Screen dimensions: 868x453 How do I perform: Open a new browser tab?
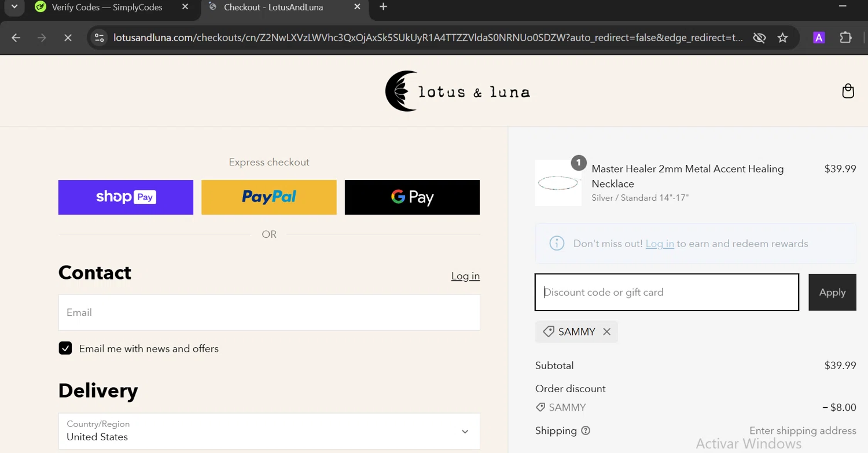[383, 7]
